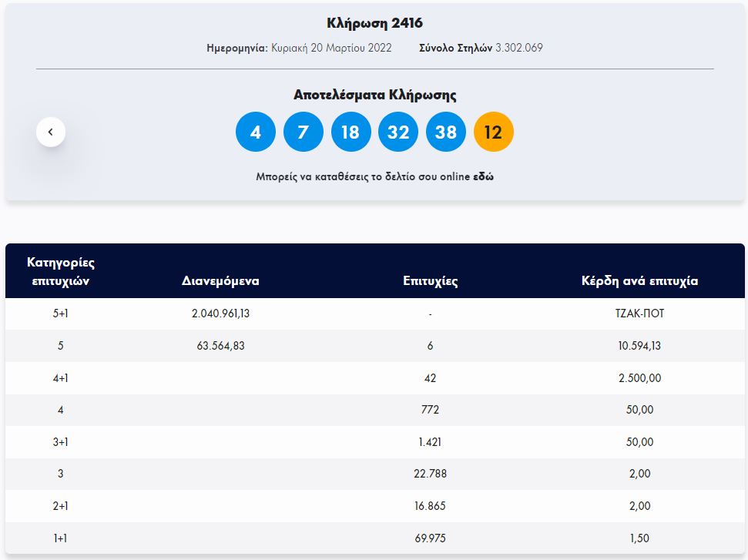Select the prize value 1,50
Image resolution: width=748 pixels, height=560 pixels.
pos(639,538)
